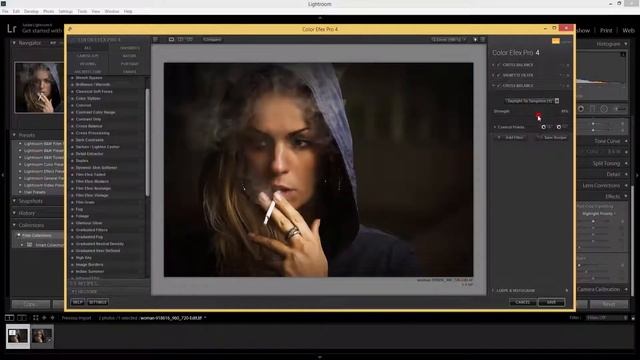640x360 pixels.
Task: Select Lightroom's Radial Filter tool
Action: point(604,109)
